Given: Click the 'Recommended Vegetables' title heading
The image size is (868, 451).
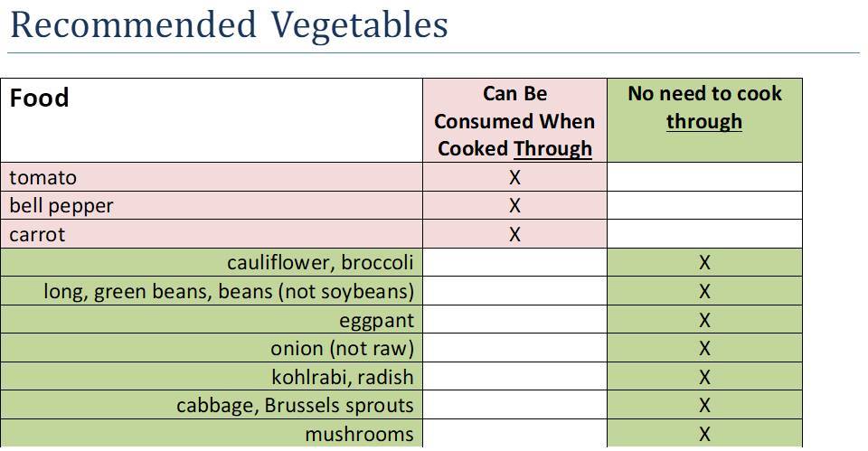Looking at the screenshot, I should [x=229, y=25].
